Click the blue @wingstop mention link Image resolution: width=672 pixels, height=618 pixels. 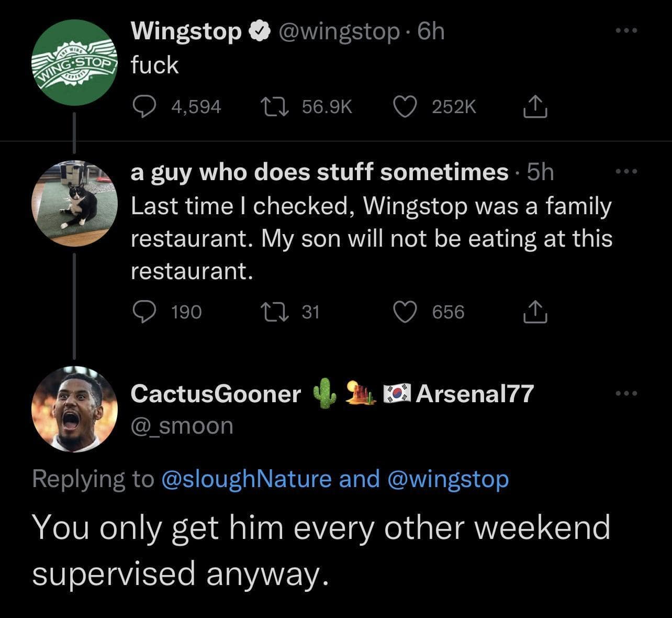coord(447,479)
